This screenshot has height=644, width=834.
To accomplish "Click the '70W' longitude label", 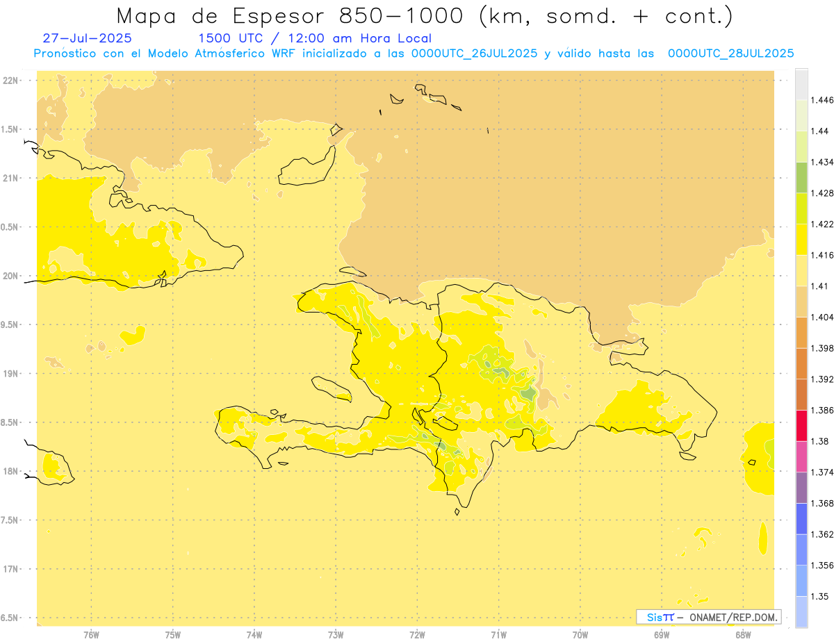I will coord(580,635).
